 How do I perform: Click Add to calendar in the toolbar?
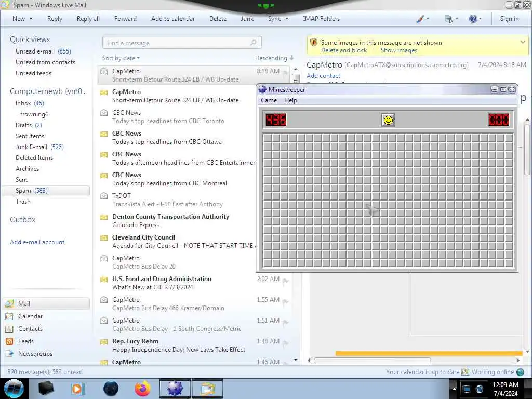[x=173, y=19]
